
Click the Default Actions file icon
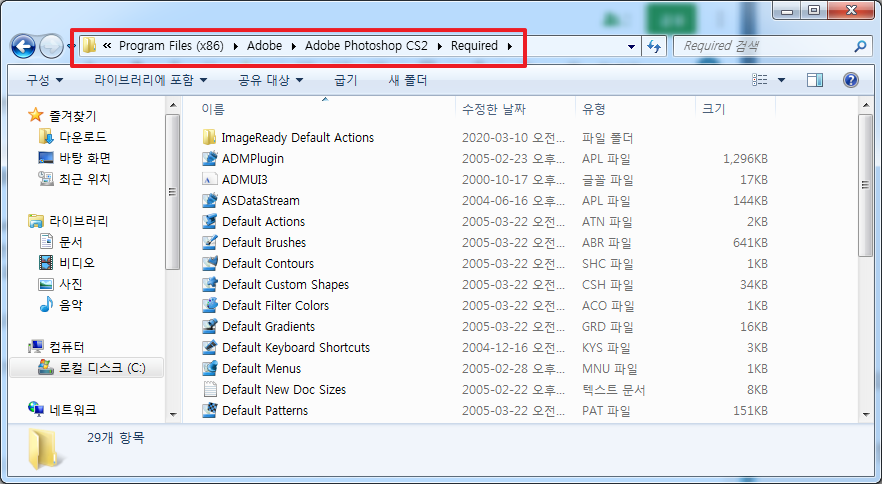pyautogui.click(x=209, y=221)
